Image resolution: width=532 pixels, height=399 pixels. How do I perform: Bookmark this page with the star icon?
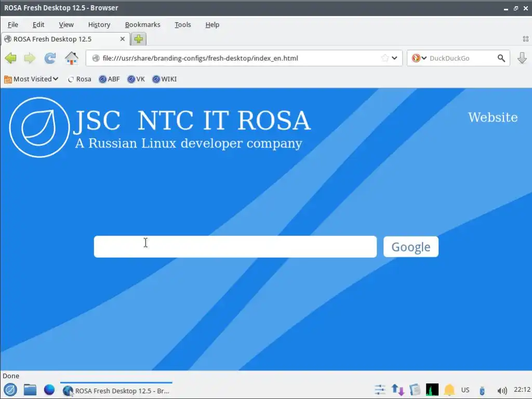tap(385, 58)
